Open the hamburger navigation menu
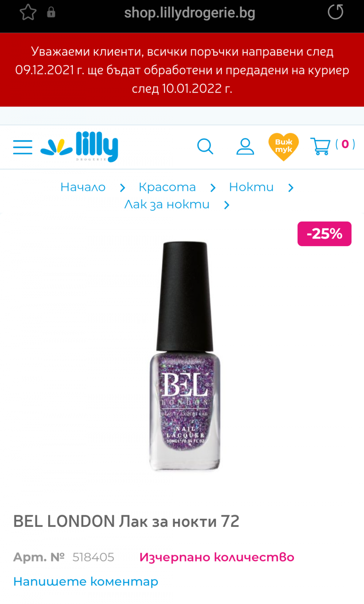Screen dimensions: 364x604 22,147
